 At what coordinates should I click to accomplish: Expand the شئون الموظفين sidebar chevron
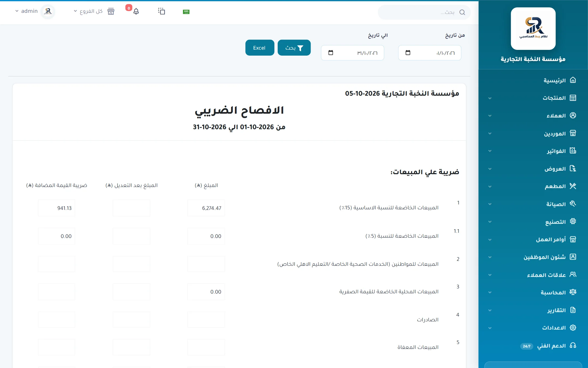[490, 257]
